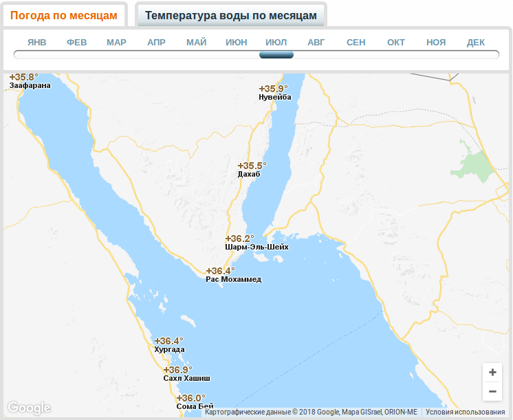This screenshot has height=420, width=513.
Task: Select month АВГ
Action: 316,43
